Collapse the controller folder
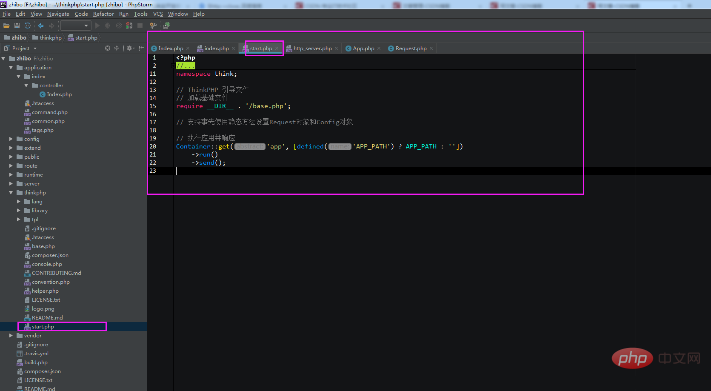This screenshot has height=391, width=711. [26, 85]
